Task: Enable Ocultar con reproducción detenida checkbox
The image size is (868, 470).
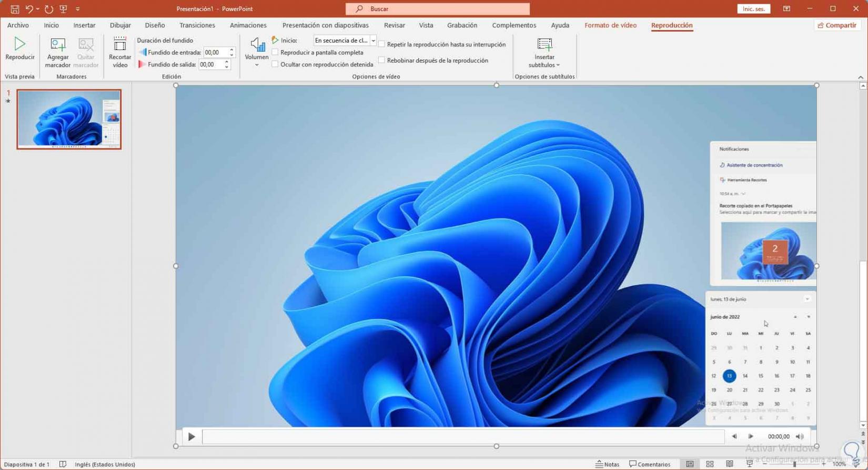Action: click(x=275, y=64)
